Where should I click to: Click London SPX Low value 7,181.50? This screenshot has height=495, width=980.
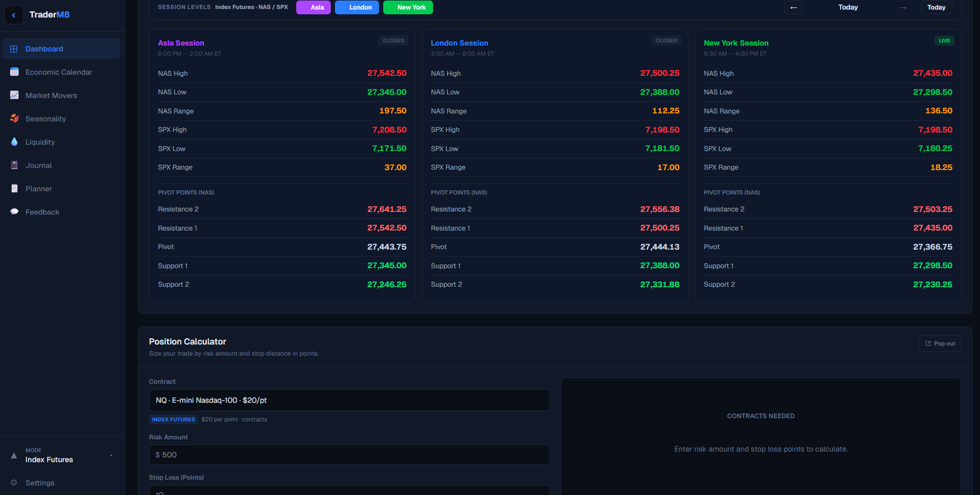[x=663, y=148]
